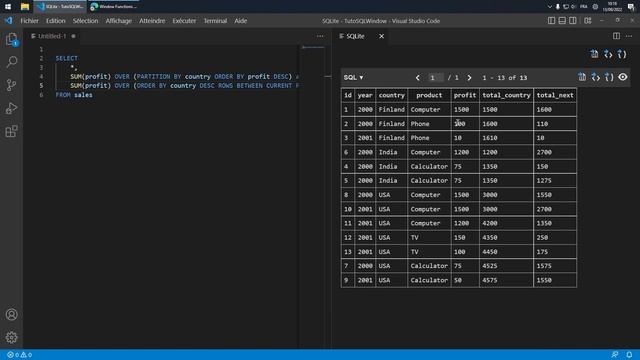Close the SQLite tab
This screenshot has height=360, width=640.
381,36
